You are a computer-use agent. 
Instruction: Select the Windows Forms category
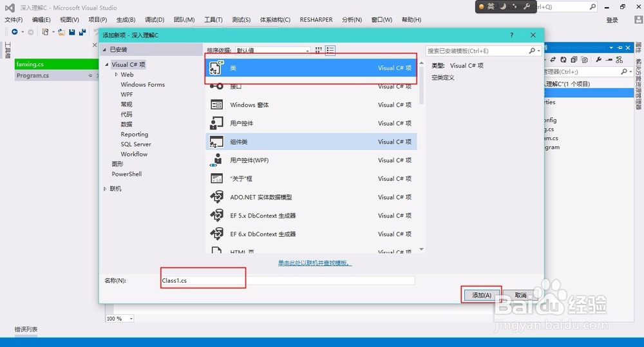tap(142, 84)
